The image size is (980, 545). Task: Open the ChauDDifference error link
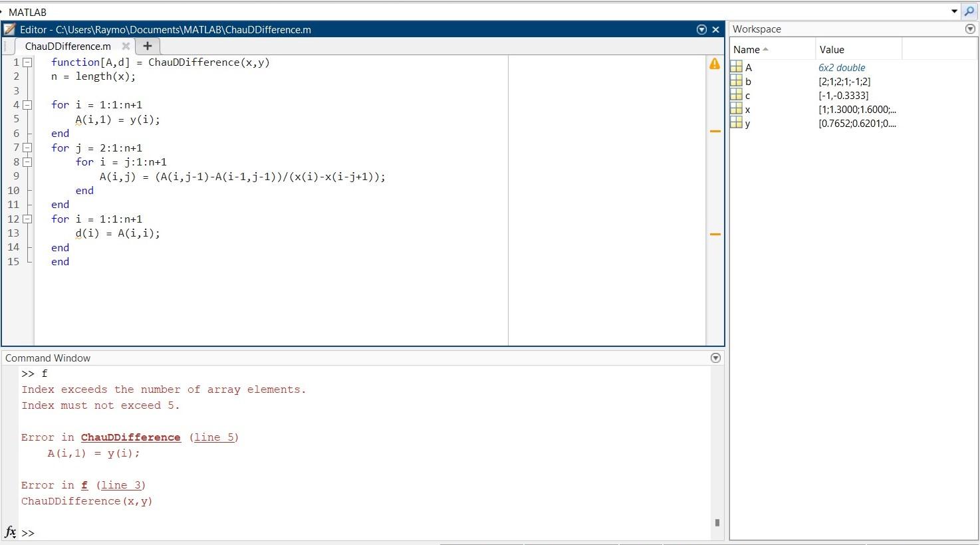(131, 437)
